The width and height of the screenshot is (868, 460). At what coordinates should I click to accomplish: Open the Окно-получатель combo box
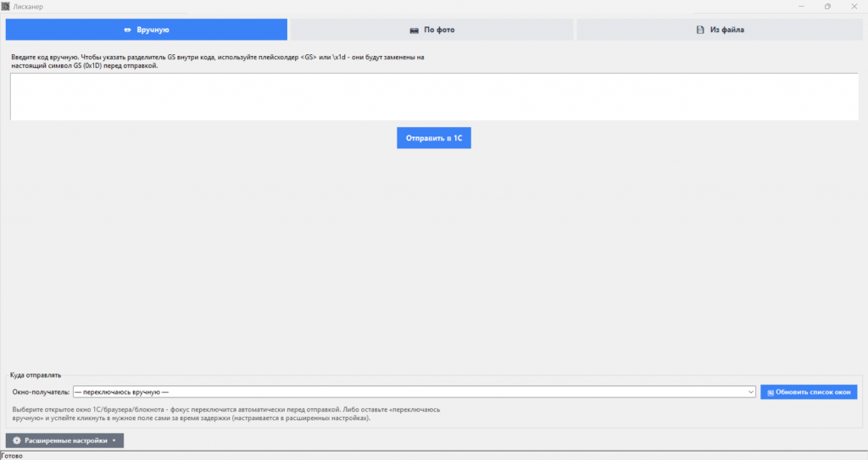coord(414,392)
